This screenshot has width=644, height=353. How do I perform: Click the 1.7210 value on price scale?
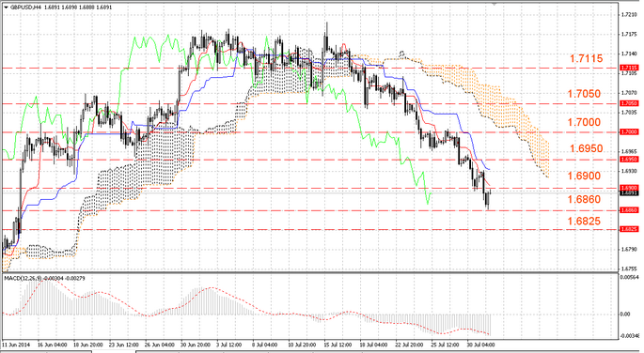coord(628,15)
